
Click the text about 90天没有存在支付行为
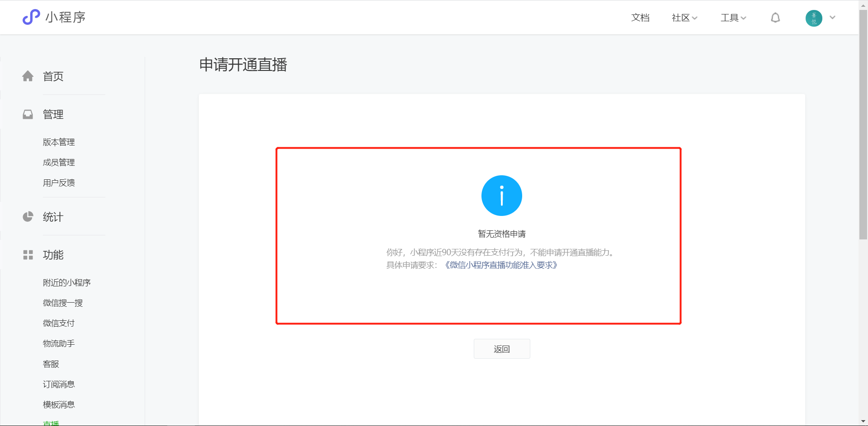click(501, 253)
